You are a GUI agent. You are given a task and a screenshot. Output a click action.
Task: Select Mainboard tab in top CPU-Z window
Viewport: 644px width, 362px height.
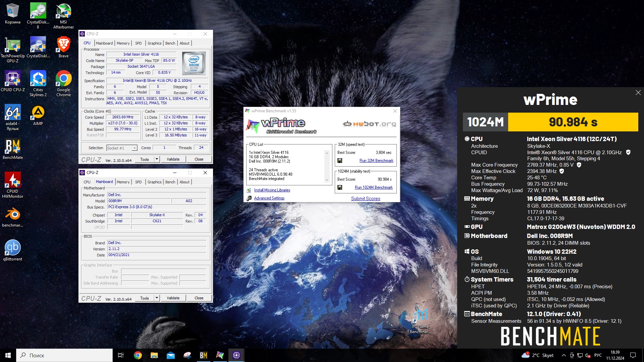(x=104, y=43)
